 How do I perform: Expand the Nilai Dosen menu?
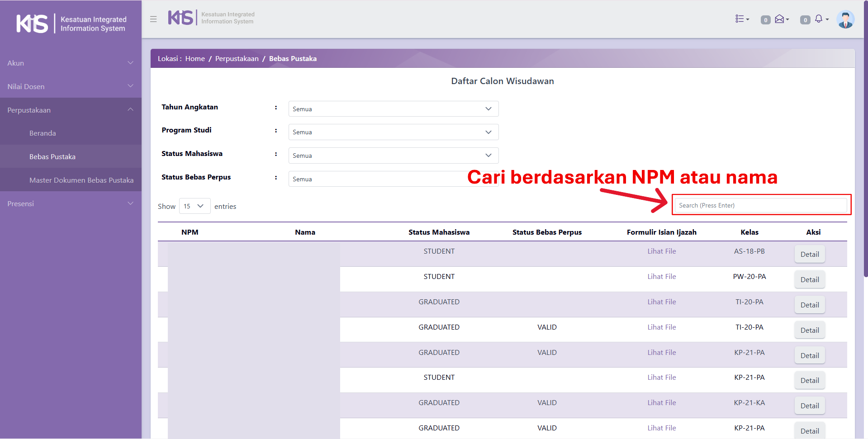click(71, 86)
